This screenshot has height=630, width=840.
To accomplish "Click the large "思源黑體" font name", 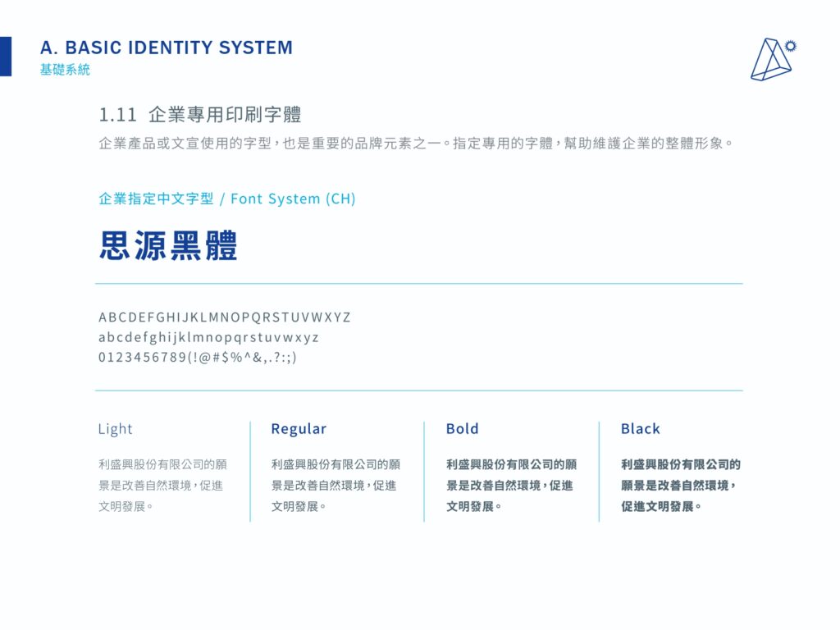I will click(x=168, y=246).
